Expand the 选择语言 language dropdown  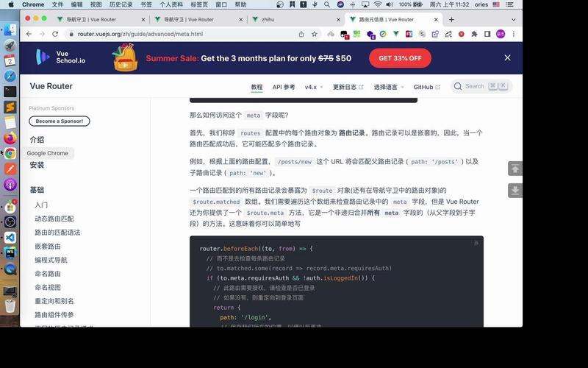[389, 87]
